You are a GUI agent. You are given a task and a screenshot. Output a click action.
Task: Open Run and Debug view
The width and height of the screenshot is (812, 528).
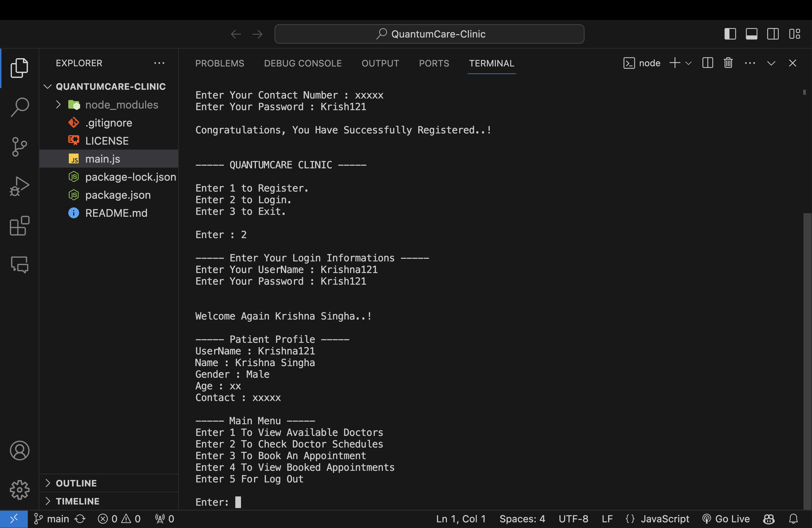tap(19, 186)
